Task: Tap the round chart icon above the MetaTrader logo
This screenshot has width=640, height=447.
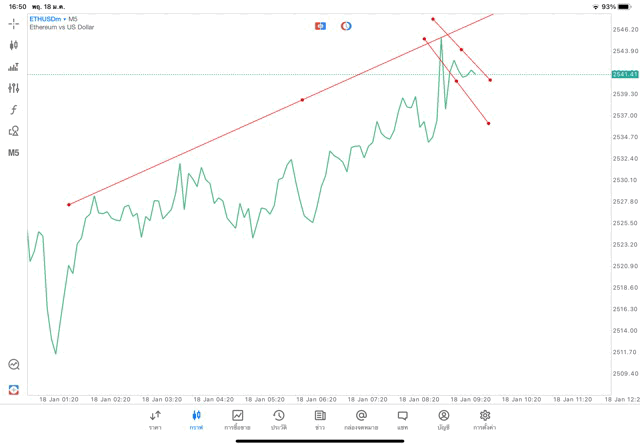Action: (14, 365)
